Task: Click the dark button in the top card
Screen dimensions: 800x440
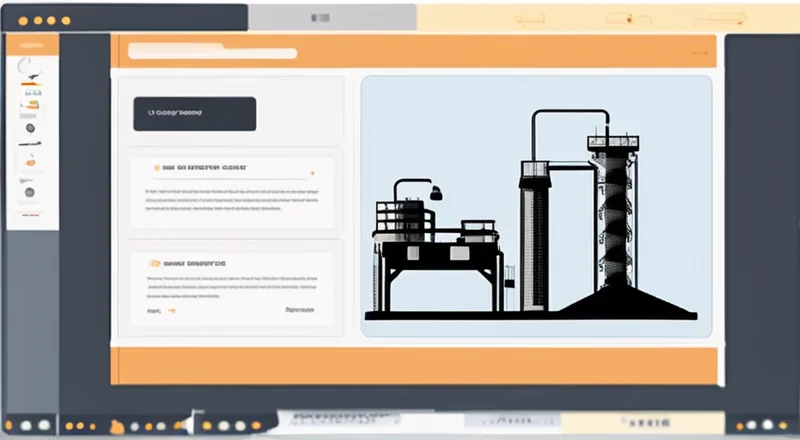Action: pos(194,114)
